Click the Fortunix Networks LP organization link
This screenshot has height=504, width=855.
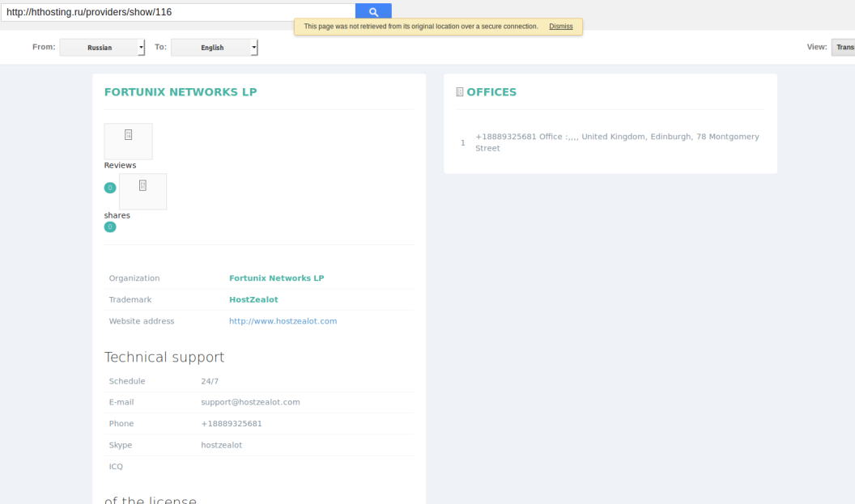(276, 278)
